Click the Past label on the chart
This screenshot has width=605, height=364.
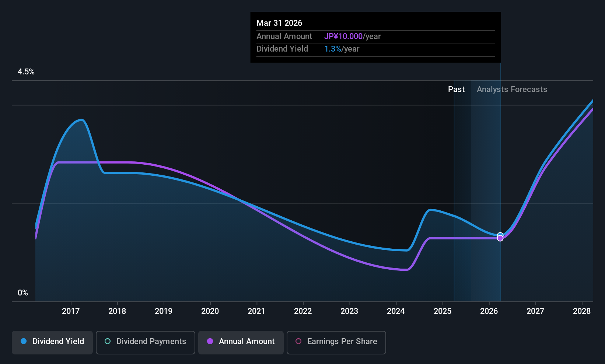coord(456,90)
